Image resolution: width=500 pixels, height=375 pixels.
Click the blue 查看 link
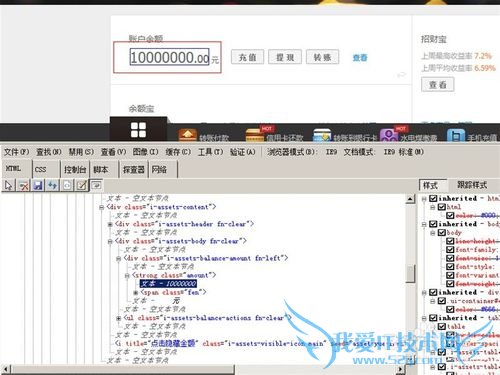(x=360, y=58)
